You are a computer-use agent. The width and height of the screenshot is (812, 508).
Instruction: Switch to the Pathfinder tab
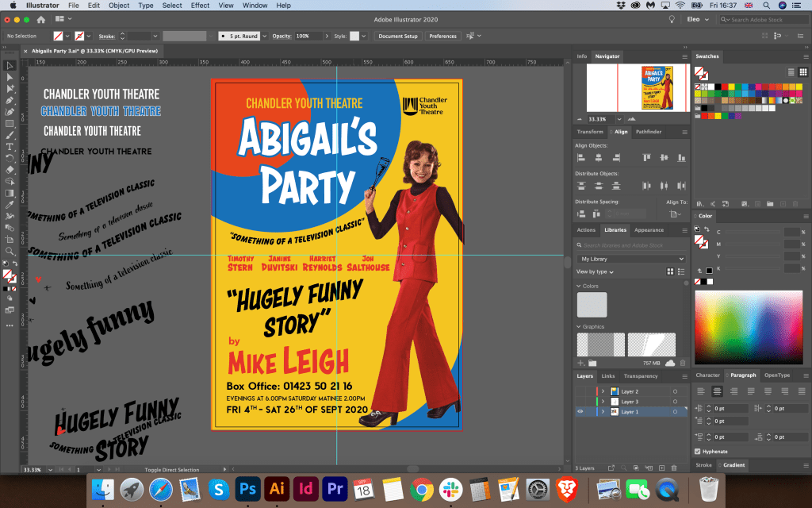[648, 132]
